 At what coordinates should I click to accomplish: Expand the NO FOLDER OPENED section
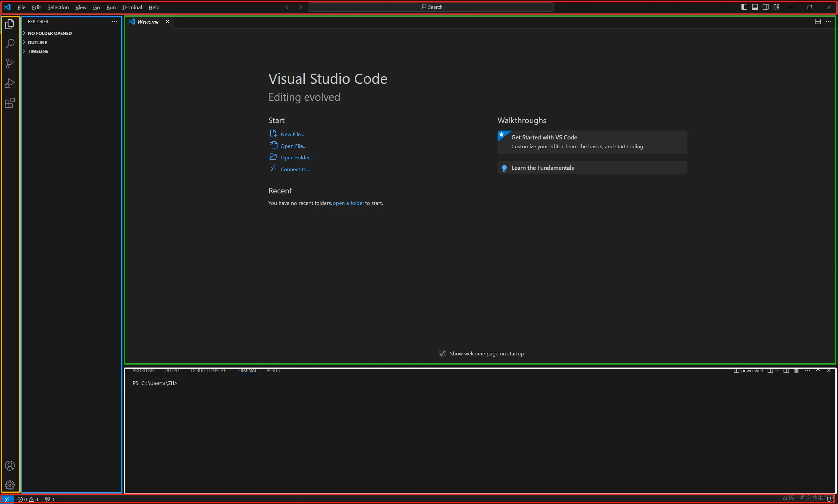(50, 33)
